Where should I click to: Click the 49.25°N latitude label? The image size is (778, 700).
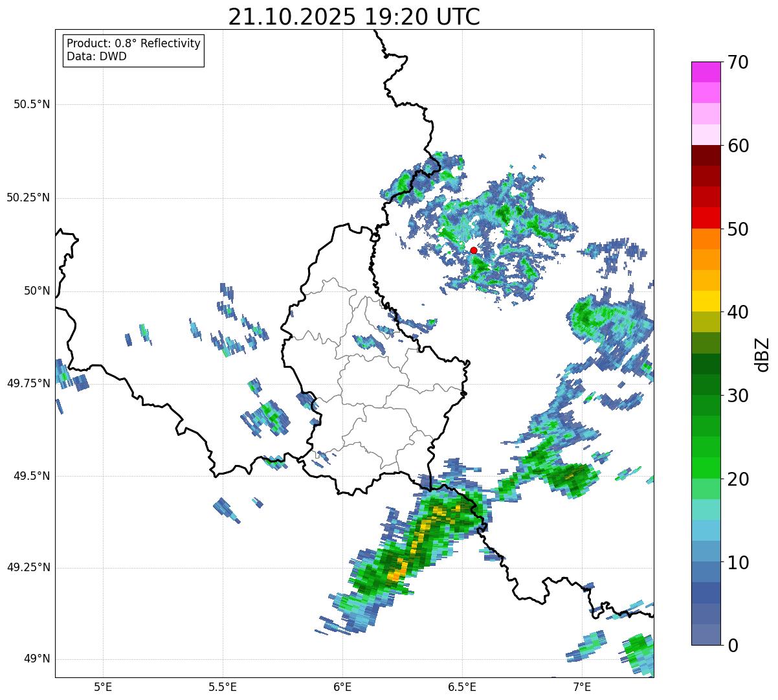pyautogui.click(x=28, y=567)
